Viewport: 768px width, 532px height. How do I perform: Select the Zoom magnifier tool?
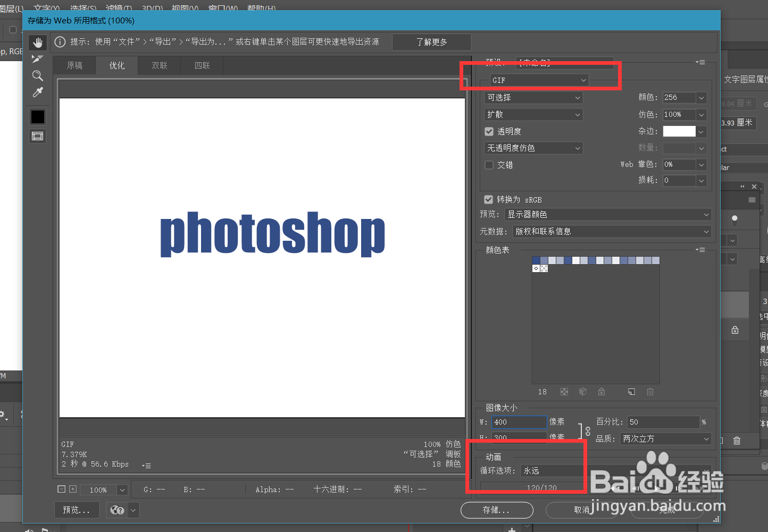point(37,75)
